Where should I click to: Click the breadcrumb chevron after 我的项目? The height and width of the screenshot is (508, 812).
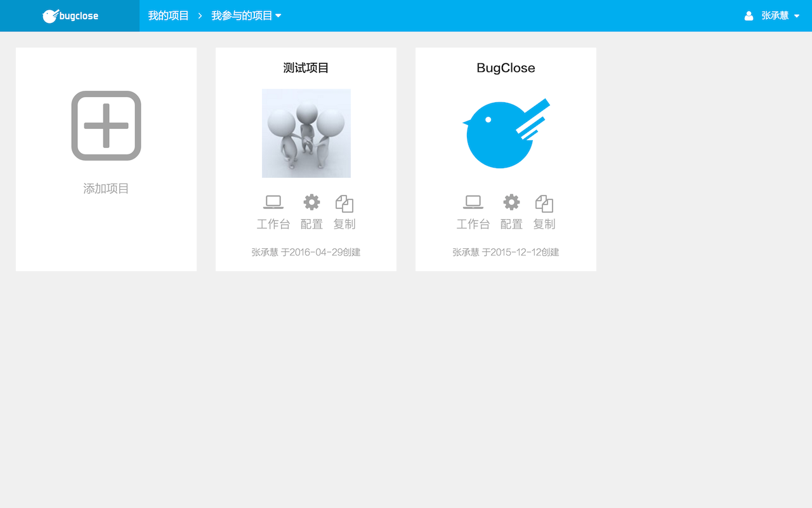pos(200,16)
